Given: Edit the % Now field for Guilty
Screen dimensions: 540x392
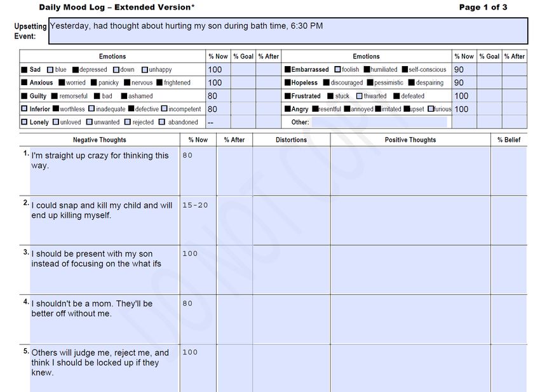Looking at the screenshot, I should click(219, 96).
